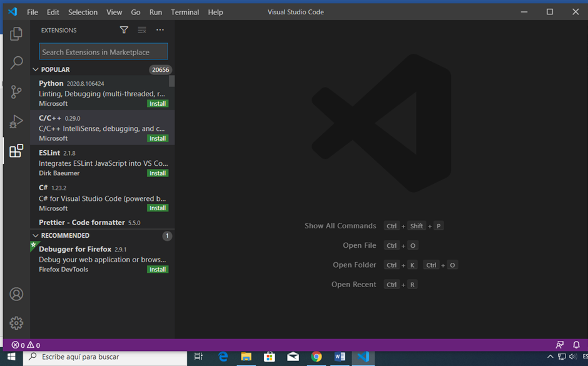The width and height of the screenshot is (588, 366).
Task: Open the Accounts menu icon
Action: point(16,294)
